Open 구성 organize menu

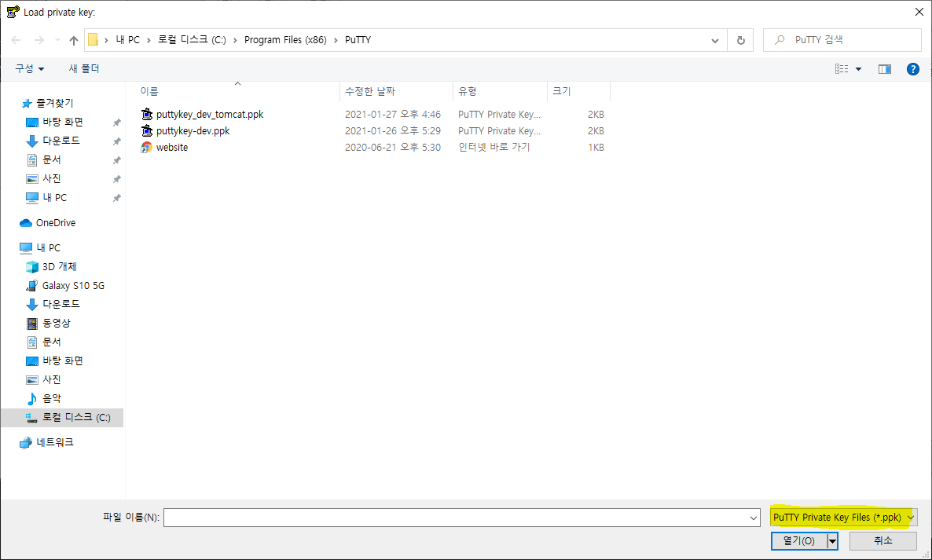click(29, 69)
